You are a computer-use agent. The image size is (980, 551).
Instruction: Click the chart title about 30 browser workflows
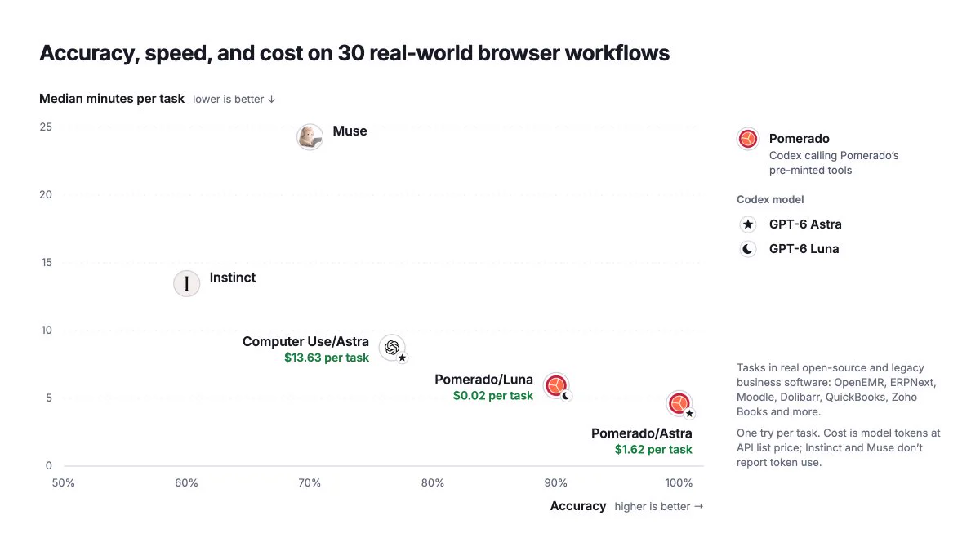tap(354, 53)
